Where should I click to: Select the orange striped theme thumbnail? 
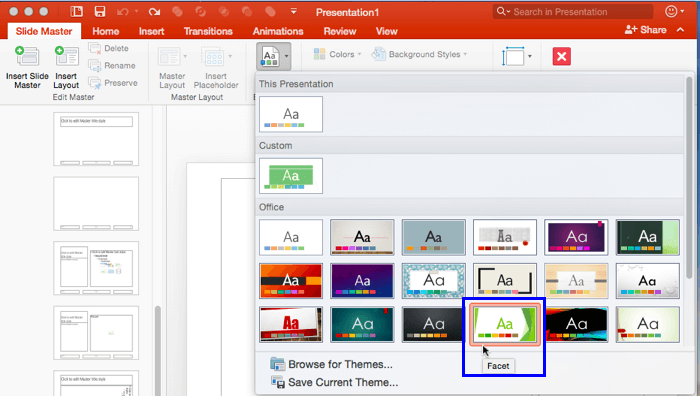(x=291, y=280)
